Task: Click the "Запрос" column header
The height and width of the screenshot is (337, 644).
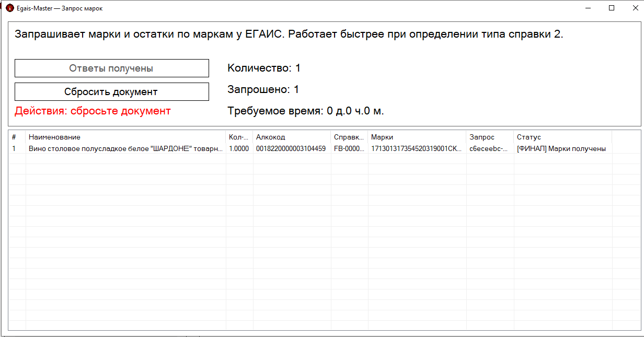Action: point(489,137)
